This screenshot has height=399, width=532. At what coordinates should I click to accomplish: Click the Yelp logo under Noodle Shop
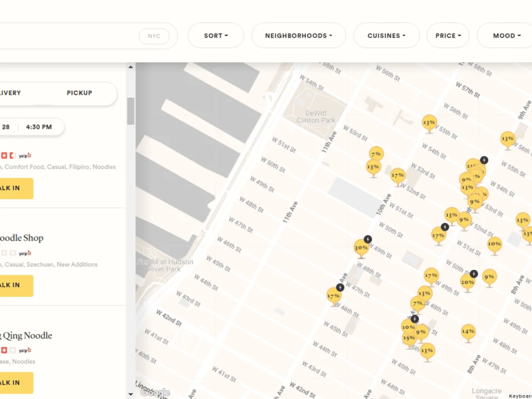point(25,253)
